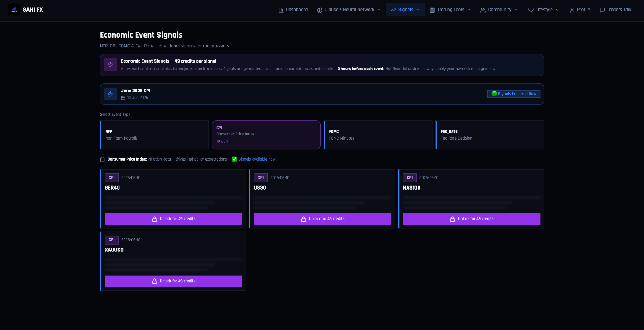Viewport: 644px width, 330px height.
Task: Click the Claude's Neural Network brain icon
Action: pos(319,10)
